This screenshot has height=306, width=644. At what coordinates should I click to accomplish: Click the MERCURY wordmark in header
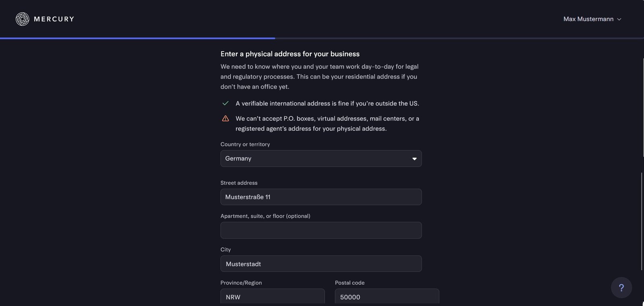click(54, 19)
